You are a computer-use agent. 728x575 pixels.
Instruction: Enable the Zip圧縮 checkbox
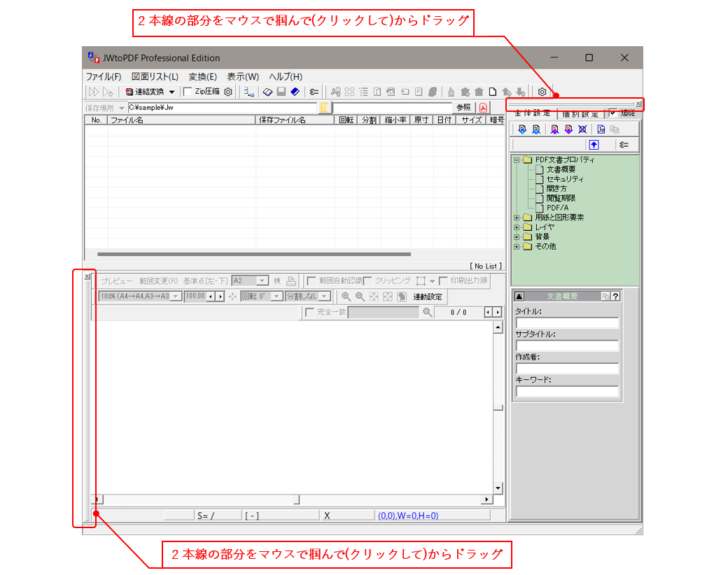click(x=188, y=91)
